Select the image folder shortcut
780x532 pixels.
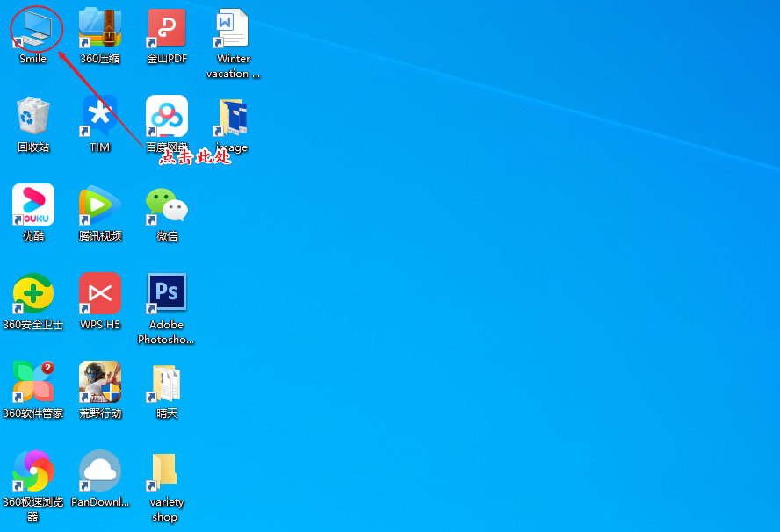point(232,118)
